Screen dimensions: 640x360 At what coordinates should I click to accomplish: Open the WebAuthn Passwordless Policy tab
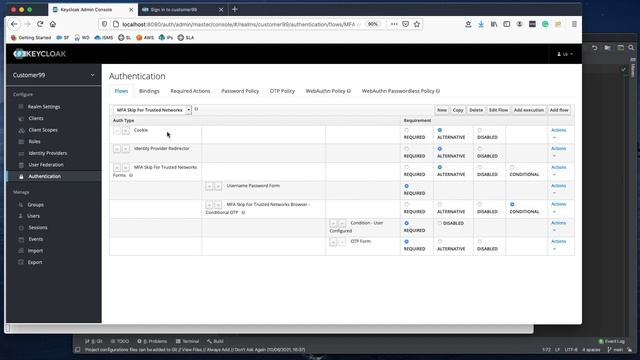point(398,91)
